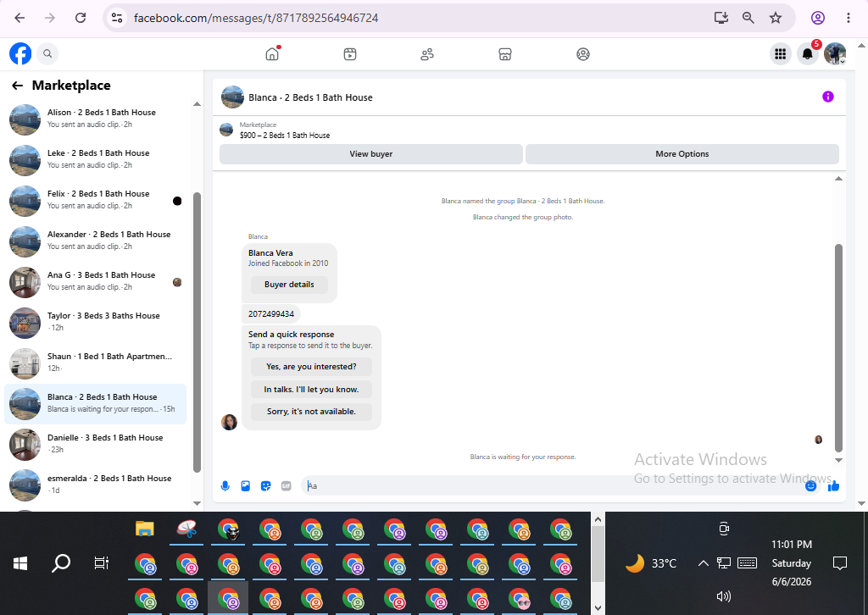The width and height of the screenshot is (868, 615).
Task: Open the Groups icon in top navigation
Action: click(x=583, y=53)
